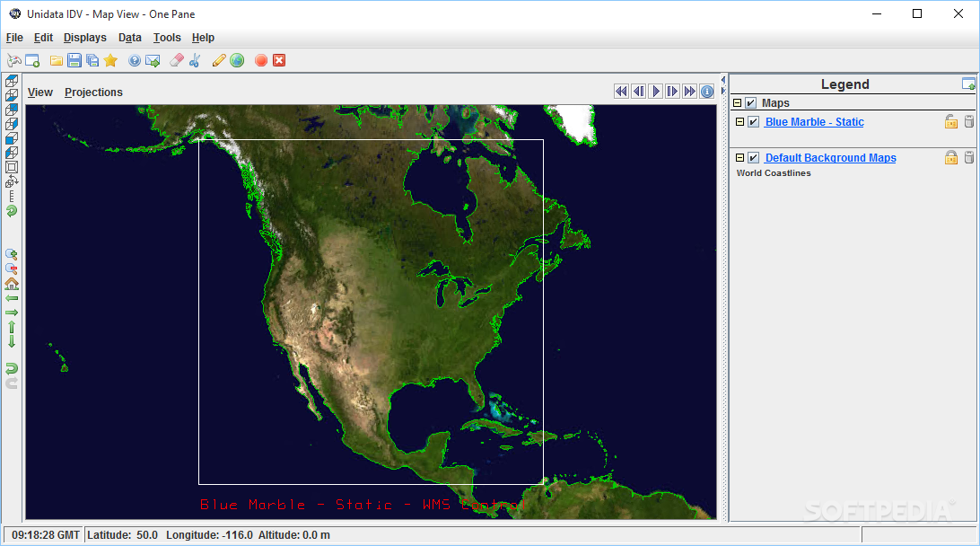Screen dimensions: 980x546
Task: Collapse the Default Background Maps entry
Action: 739,158
